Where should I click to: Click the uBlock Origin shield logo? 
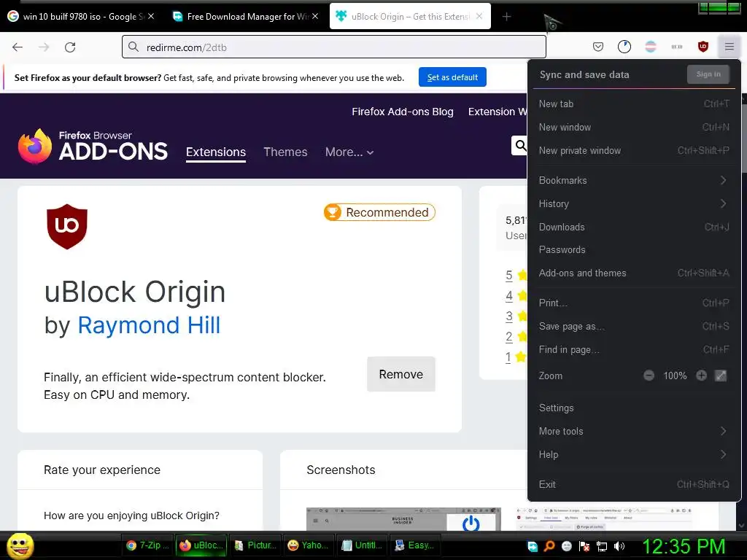click(x=67, y=227)
